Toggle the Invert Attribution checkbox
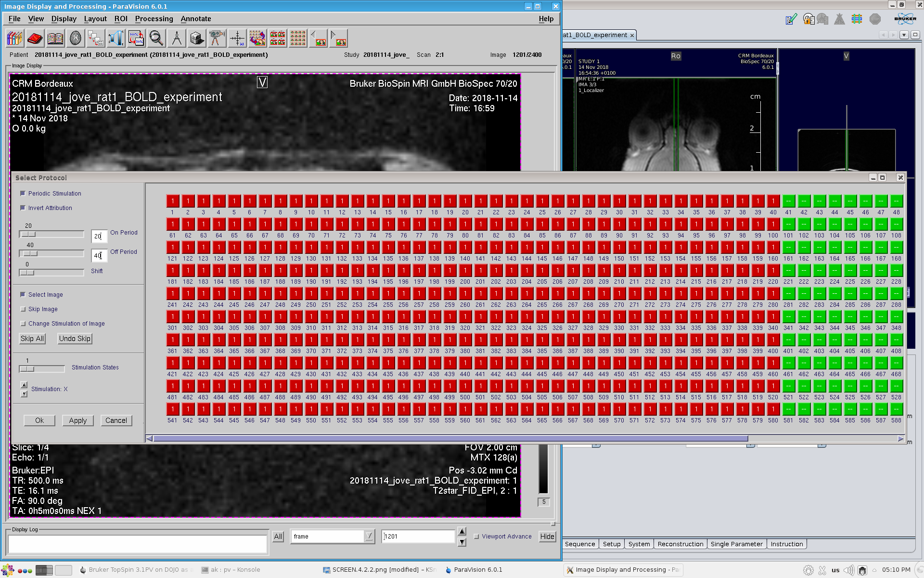The height and width of the screenshot is (578, 924). point(23,208)
